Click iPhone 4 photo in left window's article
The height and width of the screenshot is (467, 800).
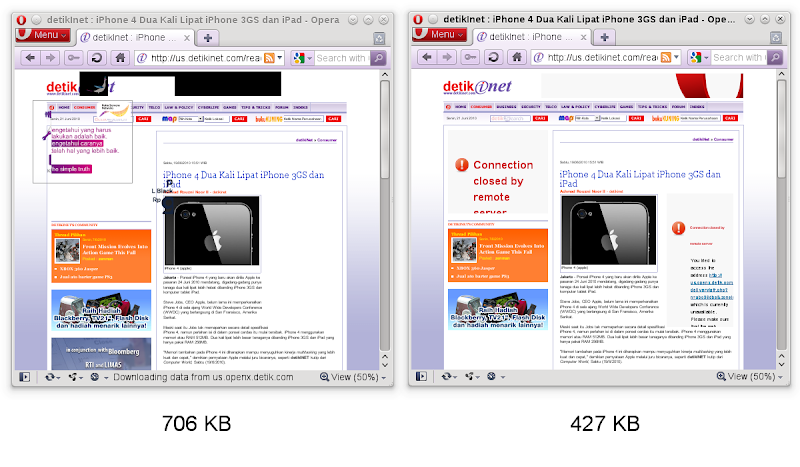tap(212, 230)
